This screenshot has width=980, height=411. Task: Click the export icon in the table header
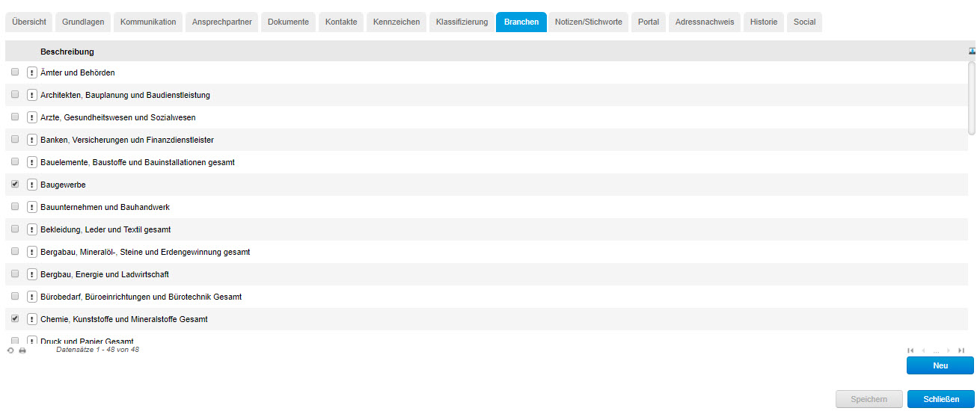coord(972,51)
